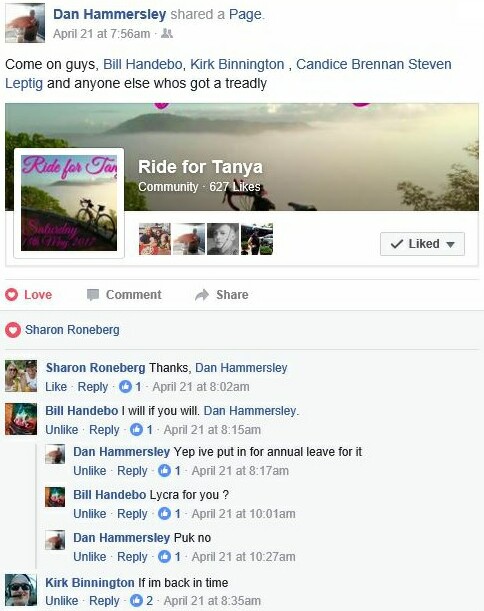This screenshot has width=484, height=611.
Task: Open Dan Hammersley's profile picture at top
Action: (25, 23)
